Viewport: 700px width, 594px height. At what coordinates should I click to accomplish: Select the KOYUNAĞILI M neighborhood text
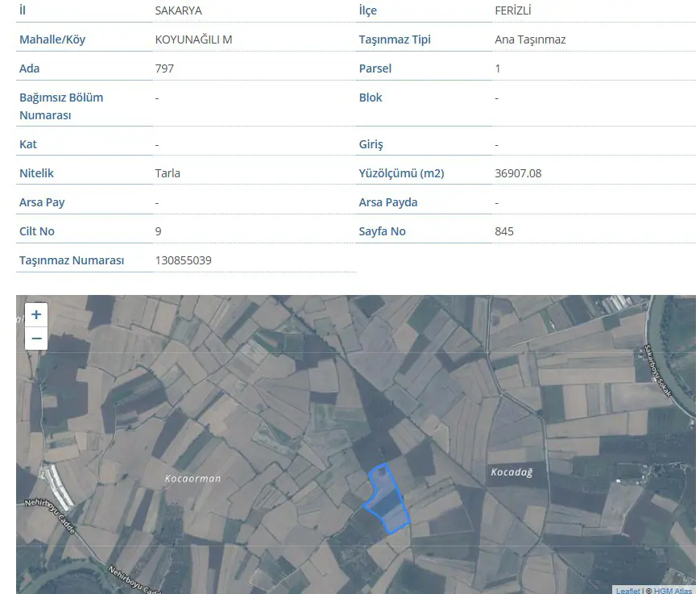(x=193, y=39)
